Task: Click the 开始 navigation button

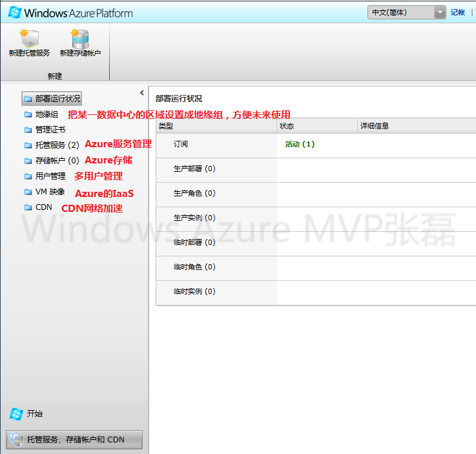Action: [x=34, y=413]
